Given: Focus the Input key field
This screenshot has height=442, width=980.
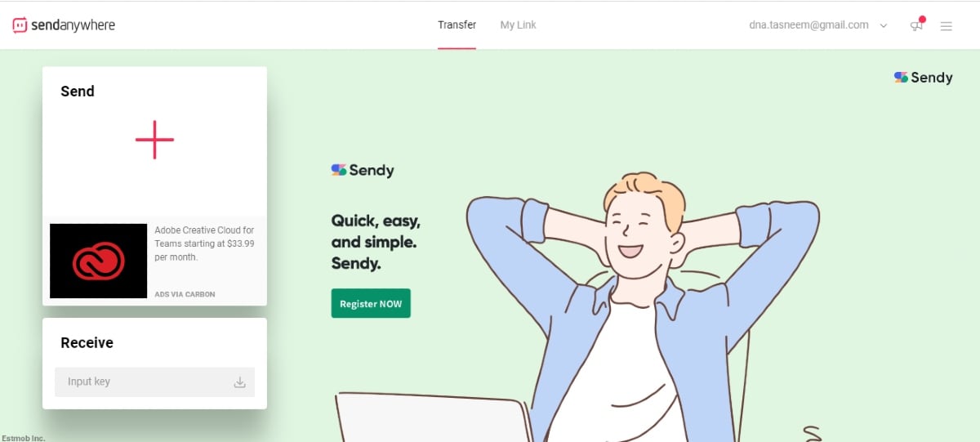Looking at the screenshot, I should tap(154, 382).
